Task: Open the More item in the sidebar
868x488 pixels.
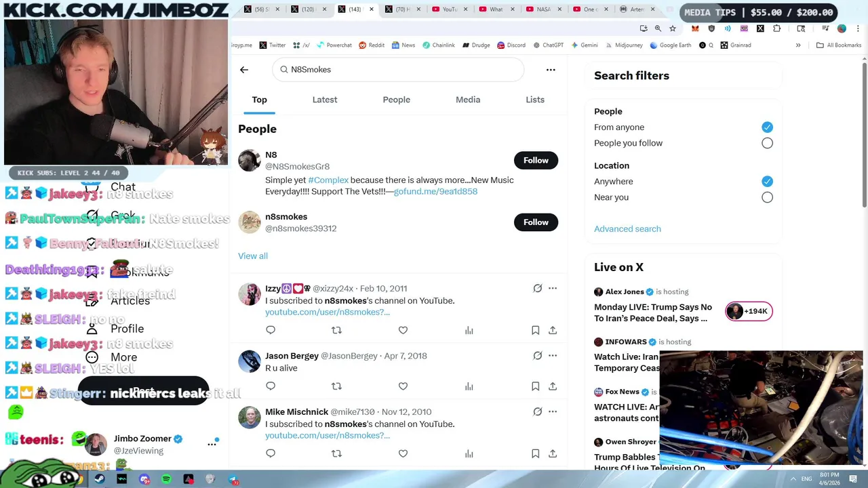Action: [x=113, y=357]
